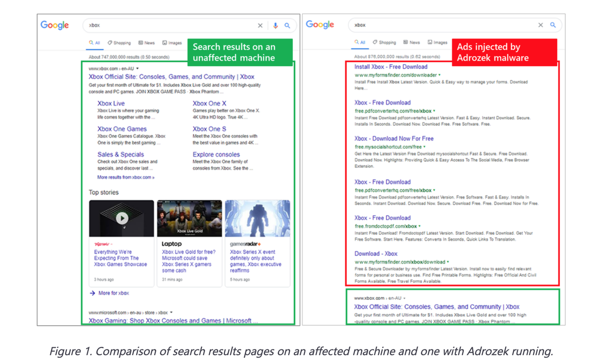Click 'More results from xbox.com »'
This screenshot has height=364, width=605.
(x=126, y=178)
